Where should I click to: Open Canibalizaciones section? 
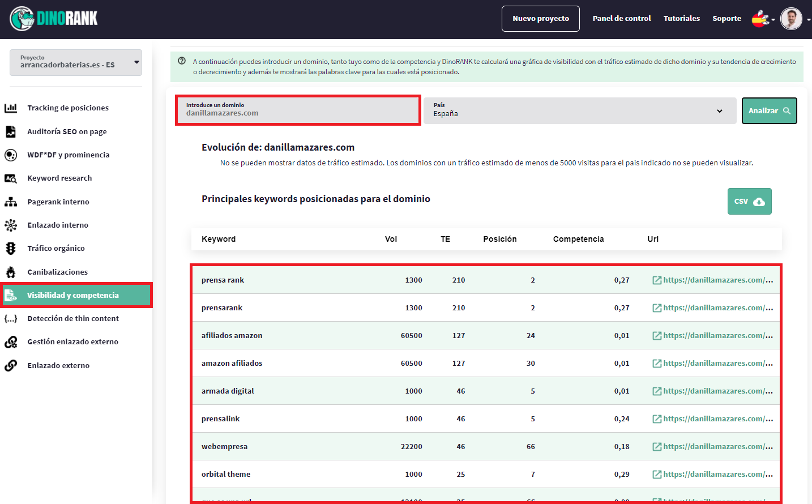[58, 272]
